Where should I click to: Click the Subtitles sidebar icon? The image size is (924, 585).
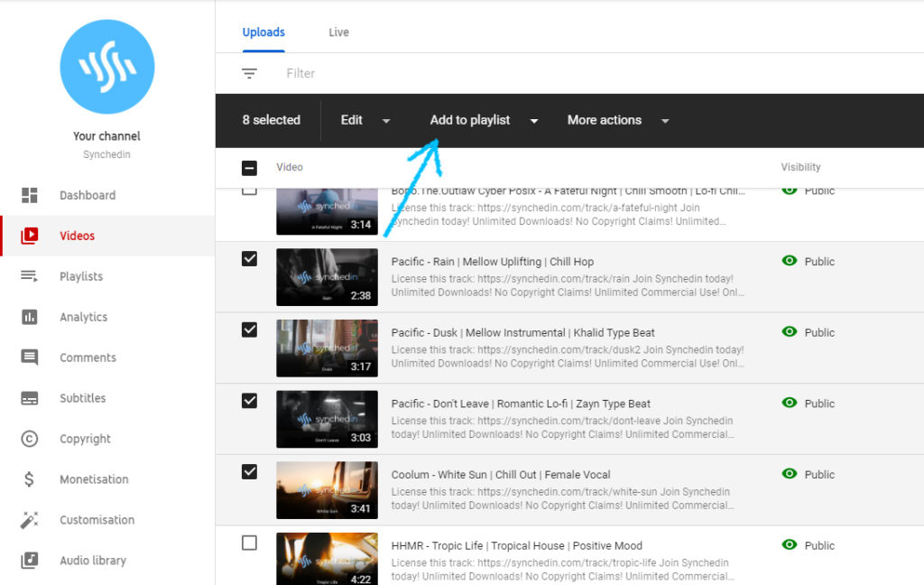coord(30,398)
